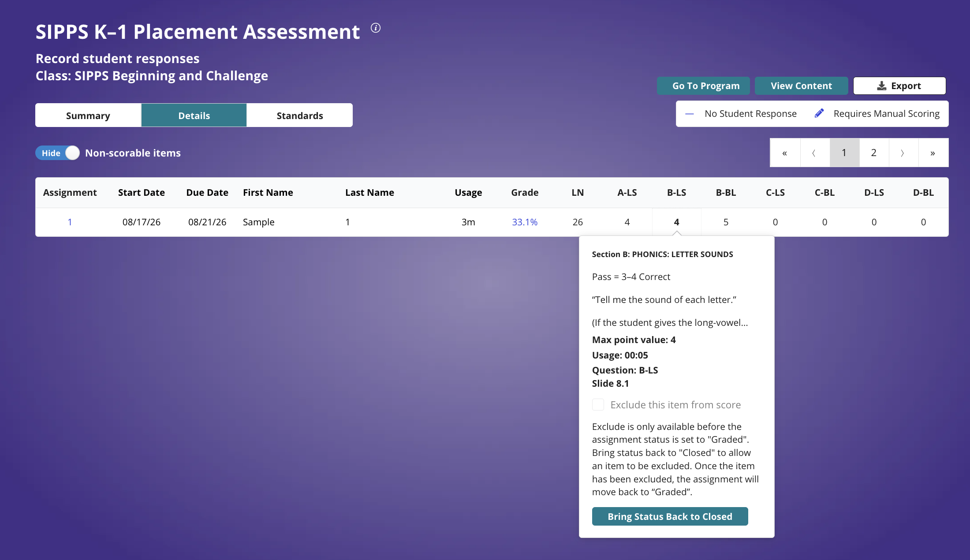Click the Last Name column header

coord(369,193)
